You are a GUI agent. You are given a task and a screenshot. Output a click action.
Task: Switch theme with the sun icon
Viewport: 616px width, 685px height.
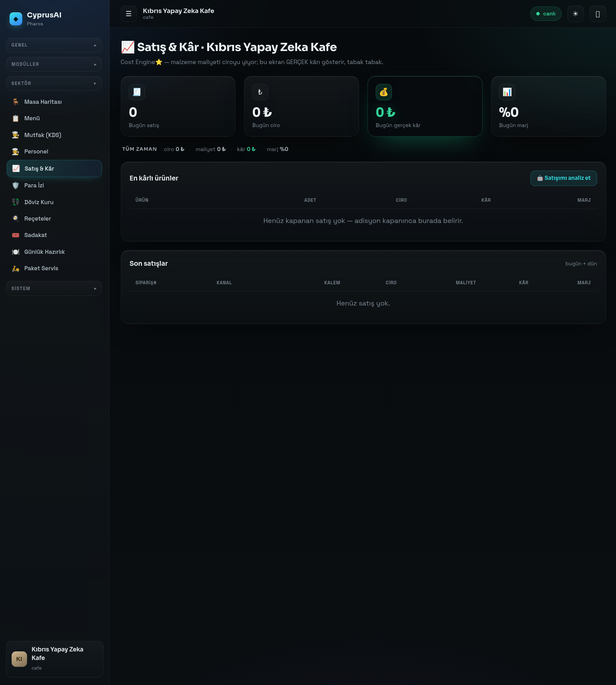(x=575, y=14)
